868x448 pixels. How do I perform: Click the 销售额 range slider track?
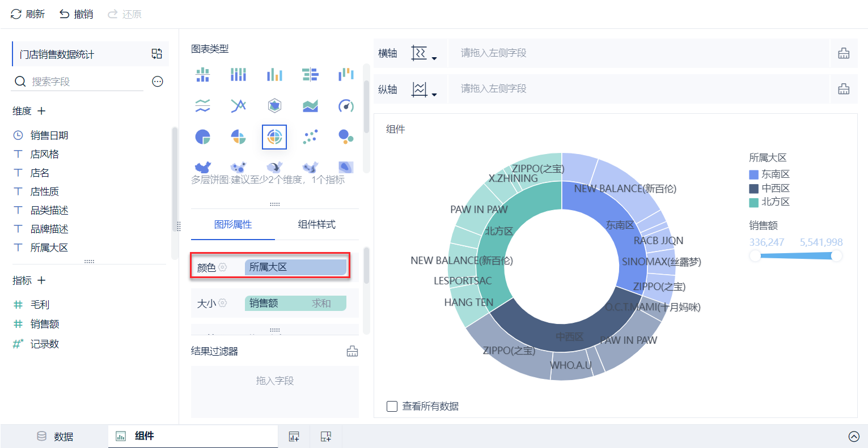(x=796, y=256)
